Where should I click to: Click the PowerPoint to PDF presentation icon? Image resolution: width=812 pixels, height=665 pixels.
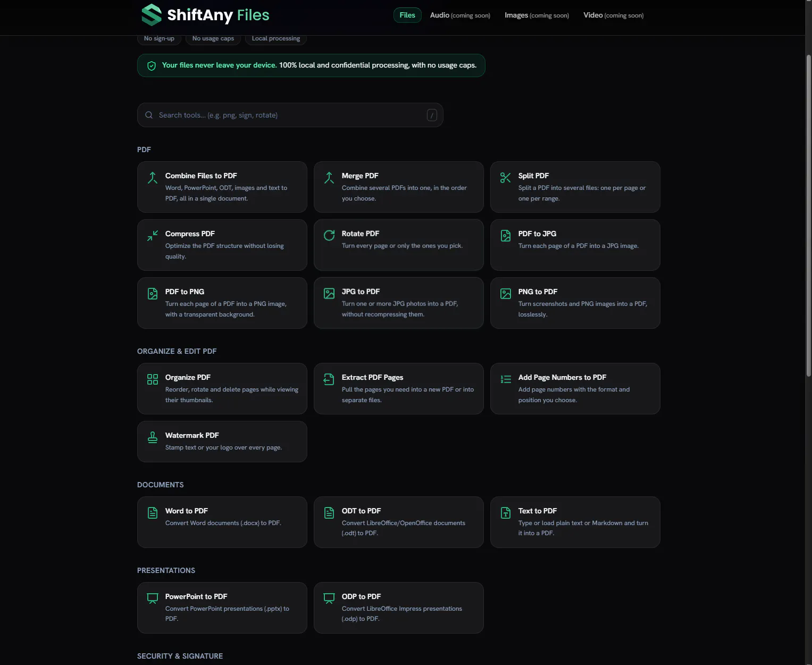pos(153,598)
